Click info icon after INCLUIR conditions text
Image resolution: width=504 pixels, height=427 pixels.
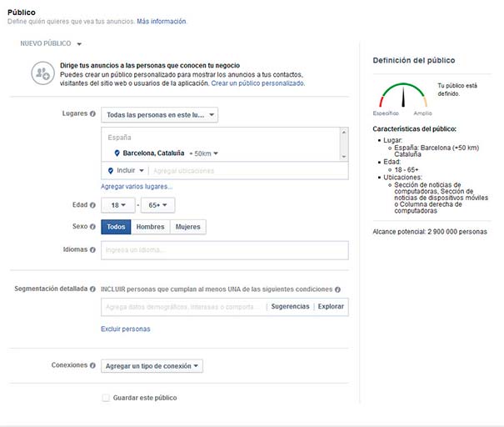(337, 289)
